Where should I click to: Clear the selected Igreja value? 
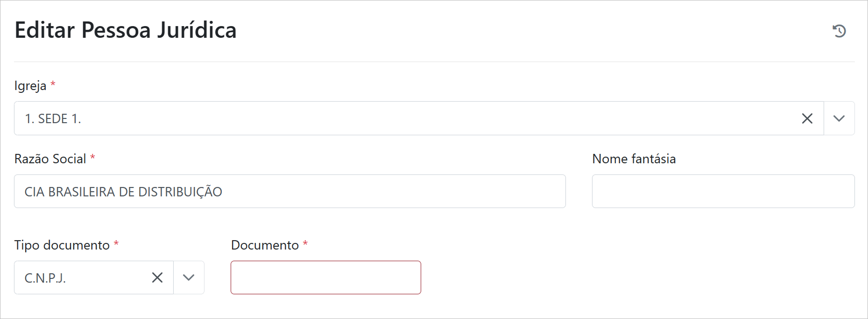click(x=807, y=118)
